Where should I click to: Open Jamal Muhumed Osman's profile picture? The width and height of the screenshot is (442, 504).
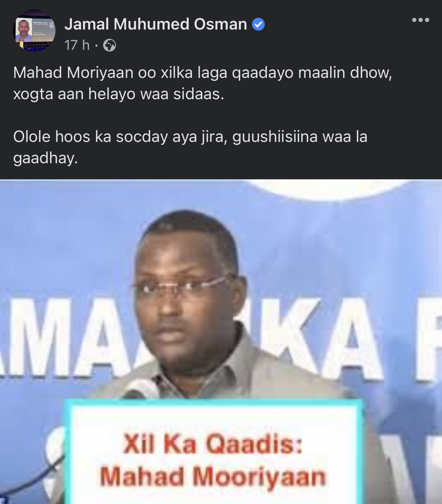tap(34, 31)
